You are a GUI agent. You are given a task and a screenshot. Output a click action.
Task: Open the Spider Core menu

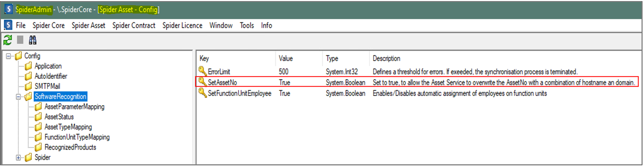coord(48,25)
